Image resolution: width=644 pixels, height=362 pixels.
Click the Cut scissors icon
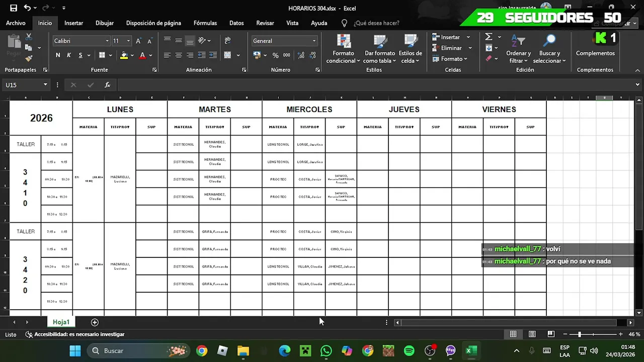point(29,37)
